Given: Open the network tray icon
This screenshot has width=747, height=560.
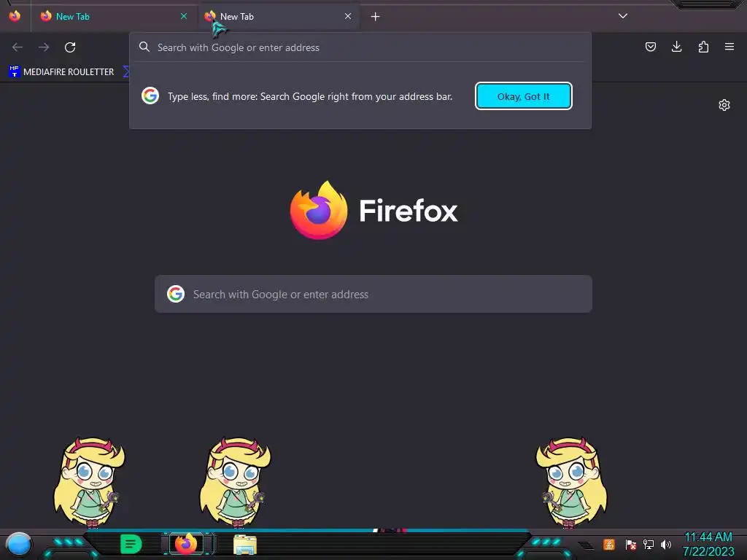Looking at the screenshot, I should tap(649, 544).
